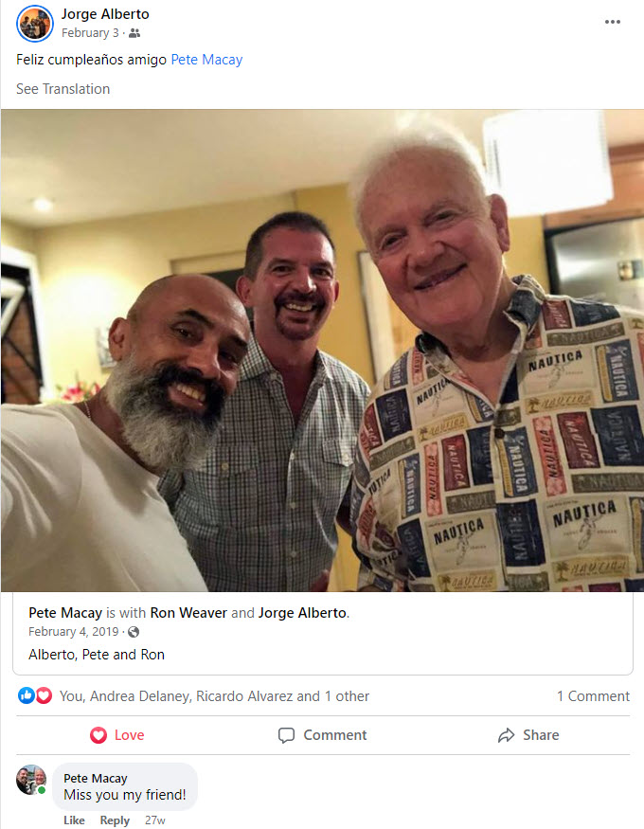Click the red heart reaction icon in the reactions summary
644x829 pixels.
[x=44, y=695]
